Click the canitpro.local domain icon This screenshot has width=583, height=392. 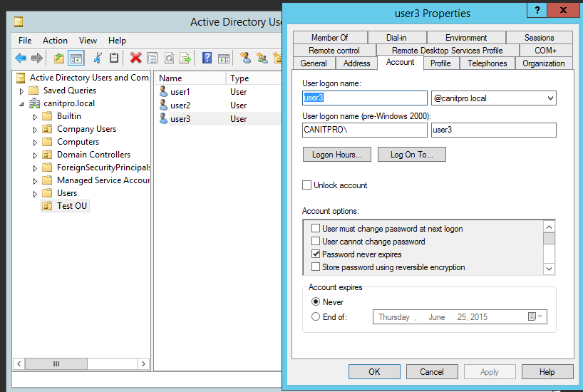pyautogui.click(x=35, y=103)
